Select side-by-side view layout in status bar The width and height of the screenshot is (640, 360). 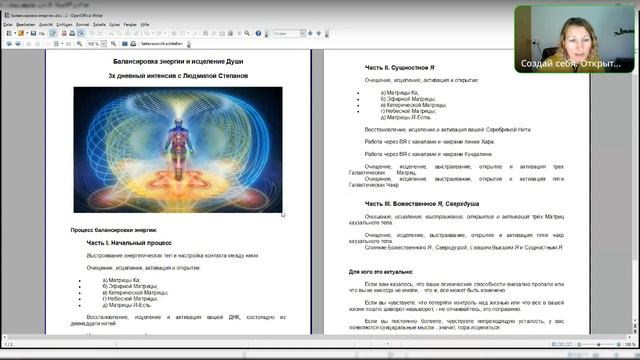(x=561, y=344)
